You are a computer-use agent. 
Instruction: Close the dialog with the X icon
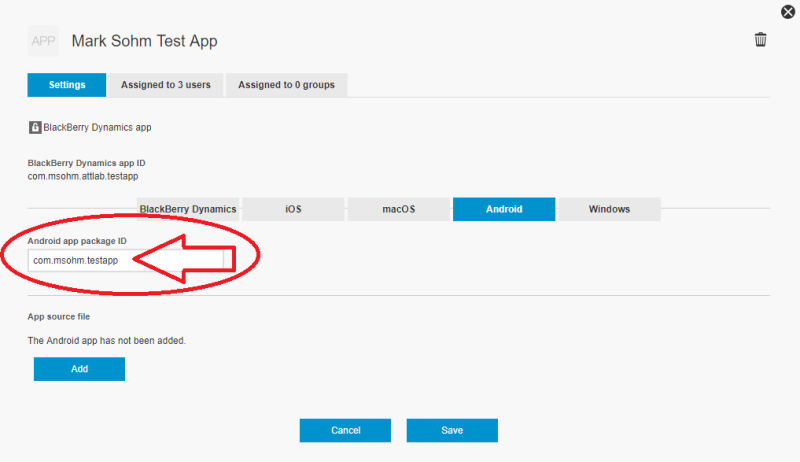click(x=788, y=12)
